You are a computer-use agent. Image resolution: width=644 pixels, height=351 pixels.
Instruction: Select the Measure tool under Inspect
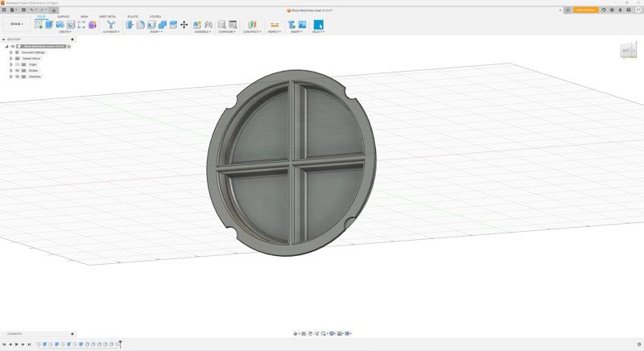click(x=275, y=25)
